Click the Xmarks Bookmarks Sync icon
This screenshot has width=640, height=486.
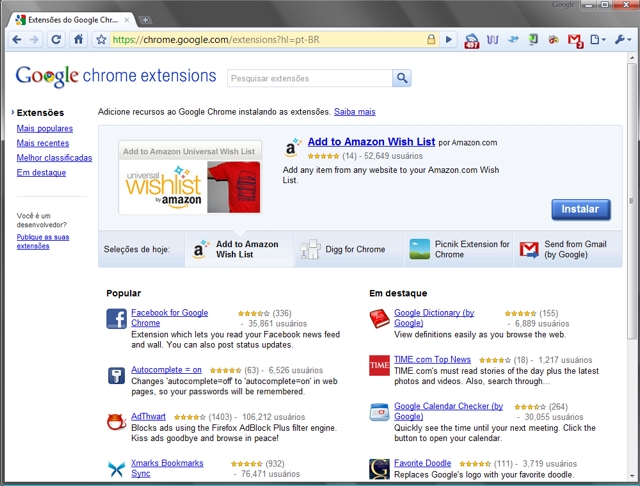(x=117, y=469)
